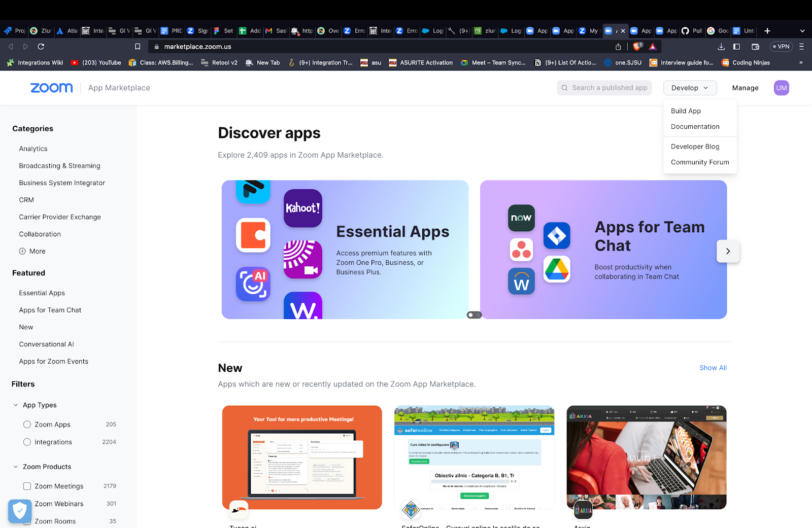Toggle the browser sidebar icon
Screen dimensions: 812x528
[736, 47]
